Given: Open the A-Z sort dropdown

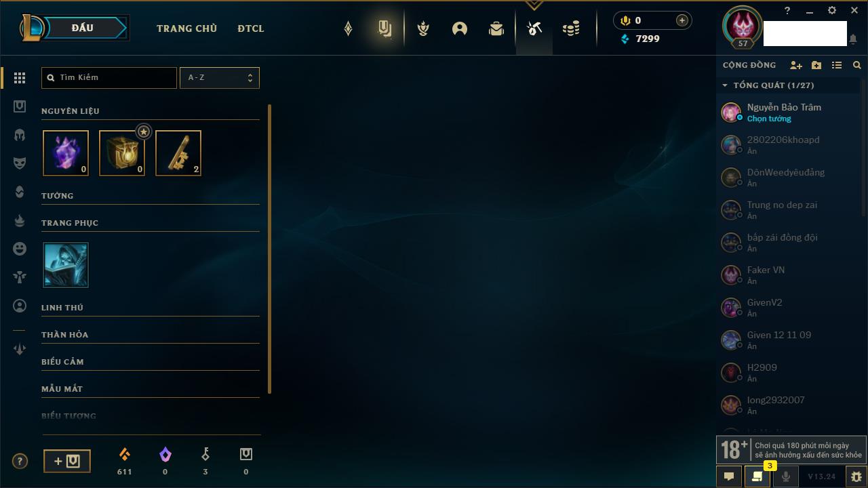Looking at the screenshot, I should [219, 78].
